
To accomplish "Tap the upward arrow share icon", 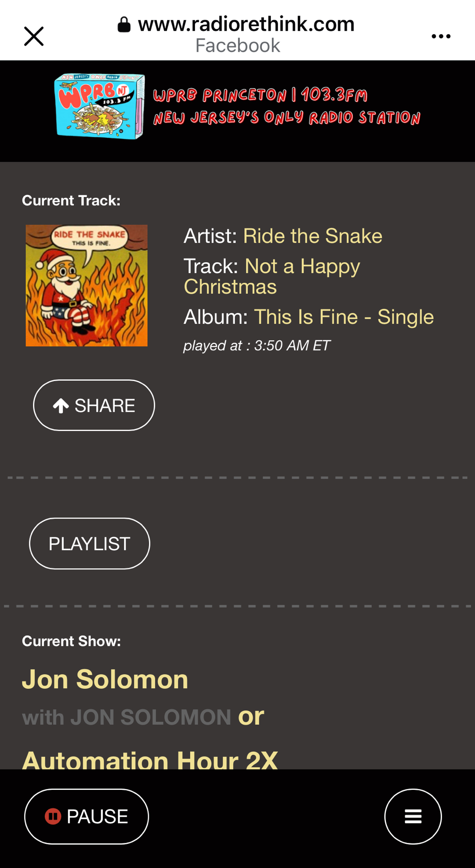I will coord(61,406).
